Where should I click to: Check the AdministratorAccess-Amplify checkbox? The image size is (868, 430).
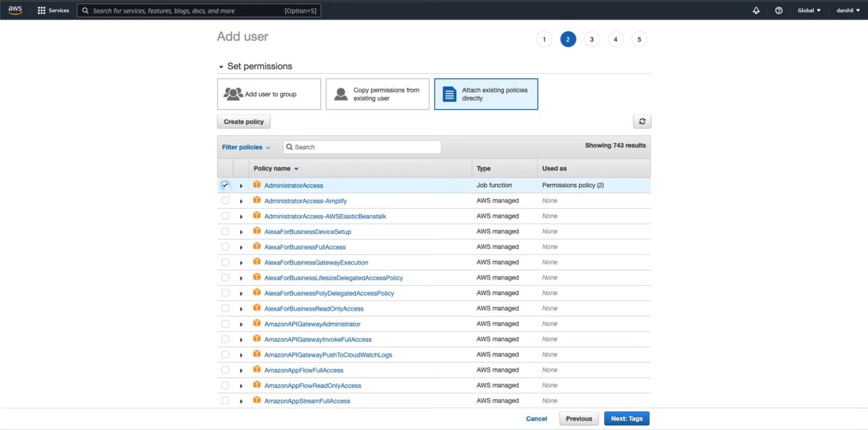pos(225,201)
